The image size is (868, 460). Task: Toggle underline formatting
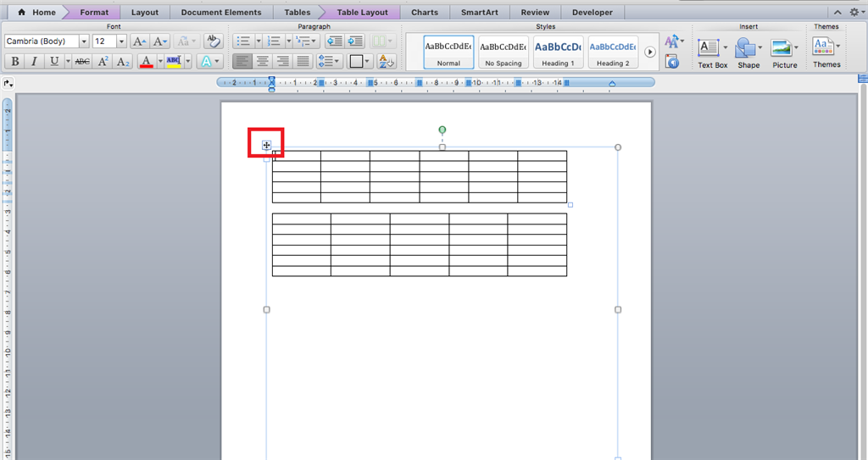pos(53,62)
